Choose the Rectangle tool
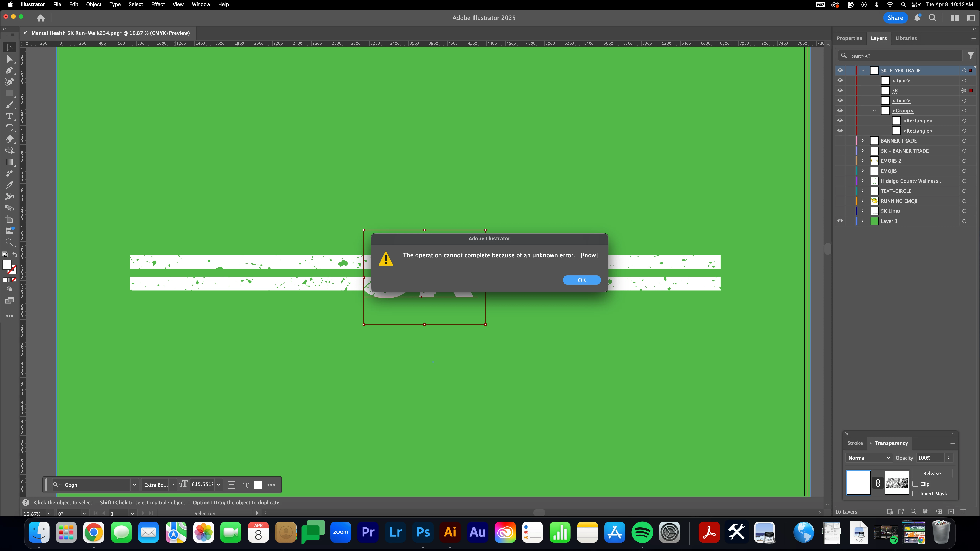The width and height of the screenshot is (980, 551). pyautogui.click(x=9, y=93)
